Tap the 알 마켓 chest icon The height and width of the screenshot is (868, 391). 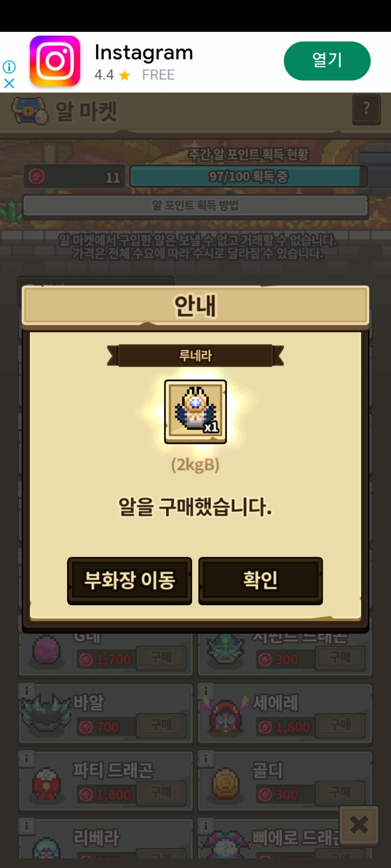(x=30, y=111)
